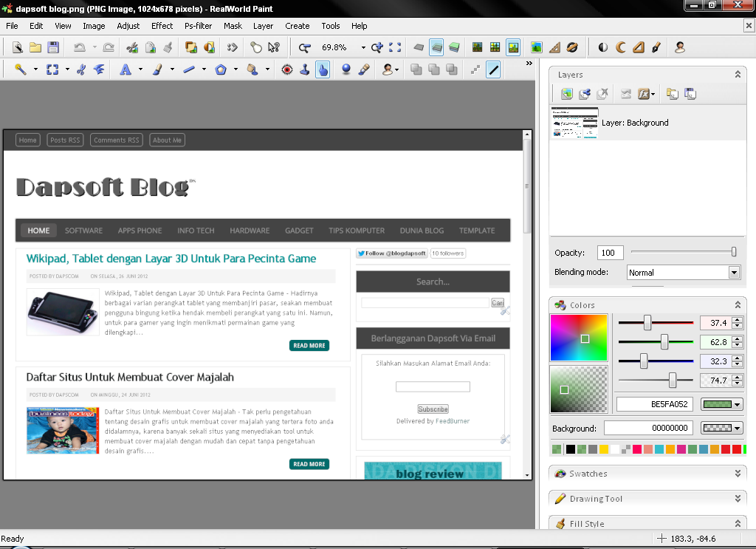Click the Cut scissors icon in top toolbar
The image size is (756, 549).
132,47
